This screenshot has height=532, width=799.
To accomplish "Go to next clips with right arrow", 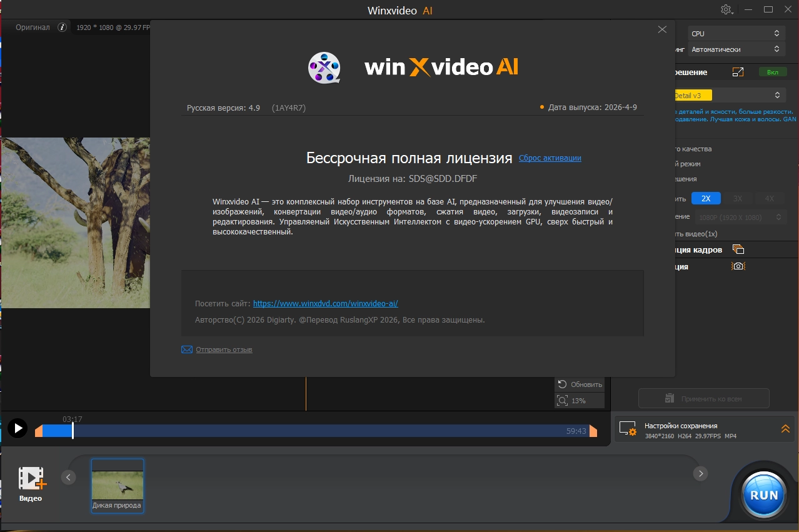I will point(701,474).
